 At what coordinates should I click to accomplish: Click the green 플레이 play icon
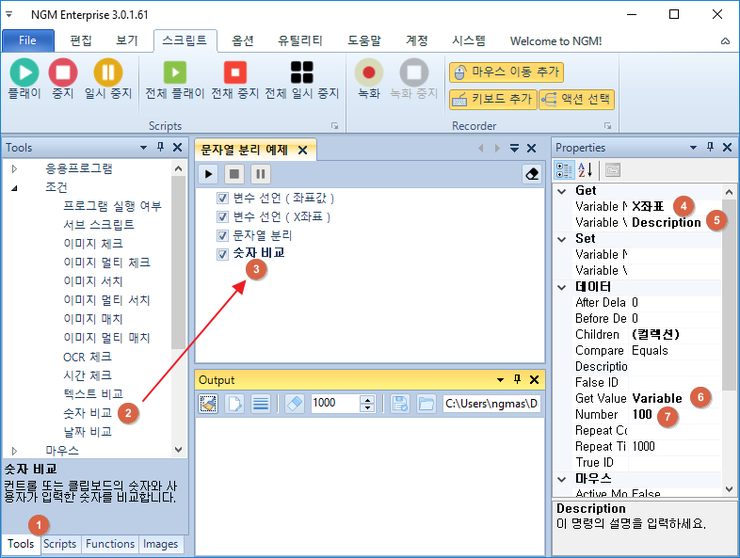[24, 73]
